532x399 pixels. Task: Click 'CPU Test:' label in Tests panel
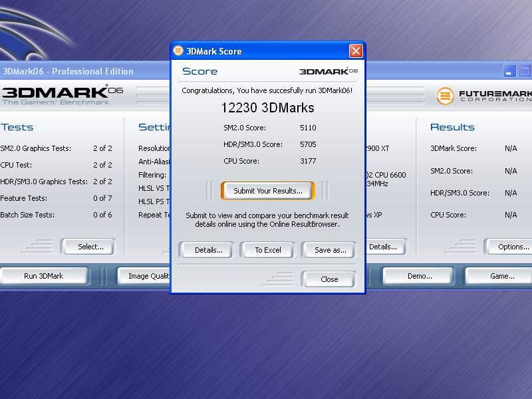16,165
